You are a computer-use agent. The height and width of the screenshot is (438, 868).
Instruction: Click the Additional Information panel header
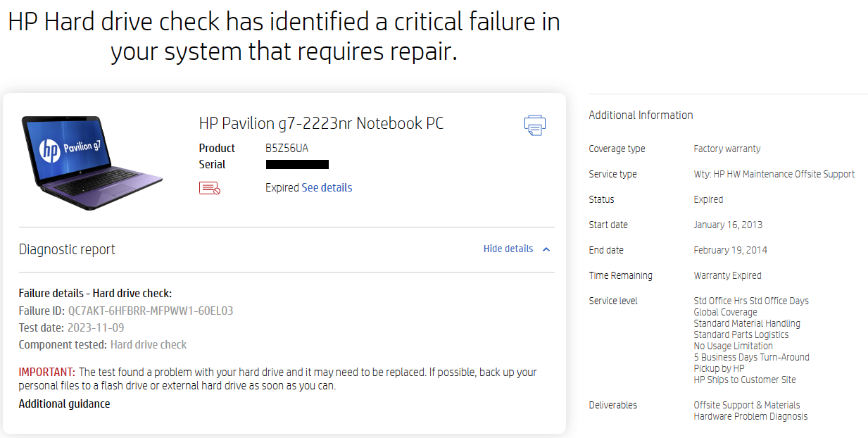pos(641,115)
